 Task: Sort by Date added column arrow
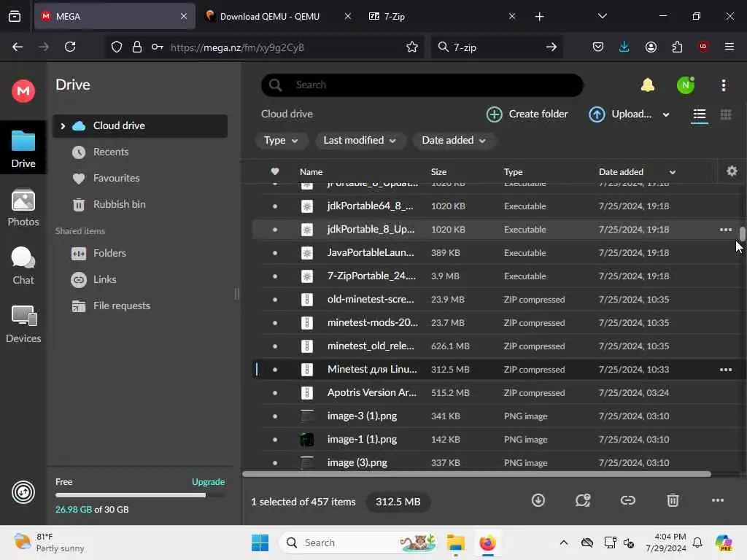(672, 172)
